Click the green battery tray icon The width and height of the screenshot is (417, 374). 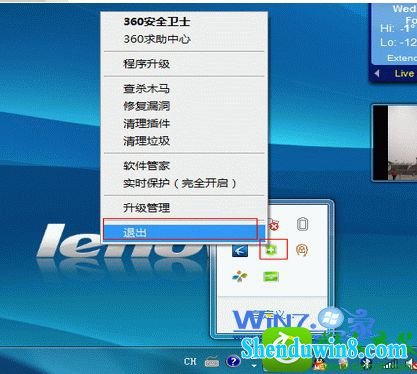[271, 276]
